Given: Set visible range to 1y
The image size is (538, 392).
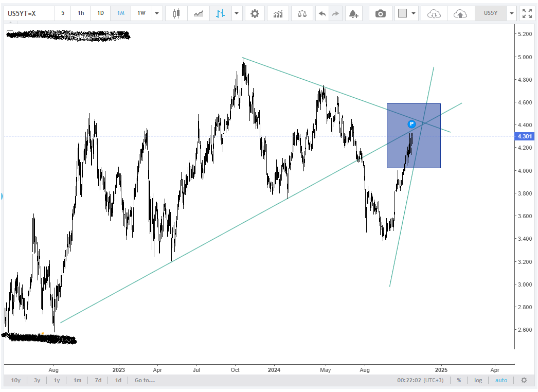Looking at the screenshot, I should point(57,380).
